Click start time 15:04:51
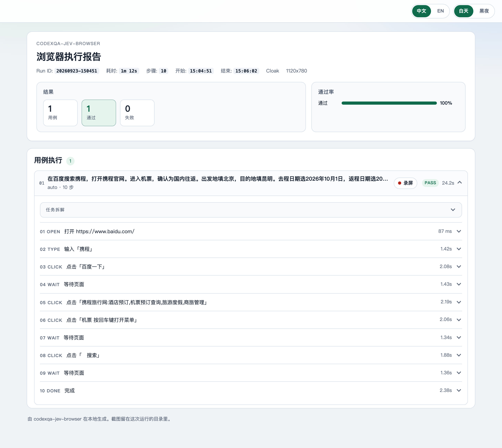The image size is (502, 448). pos(201,71)
